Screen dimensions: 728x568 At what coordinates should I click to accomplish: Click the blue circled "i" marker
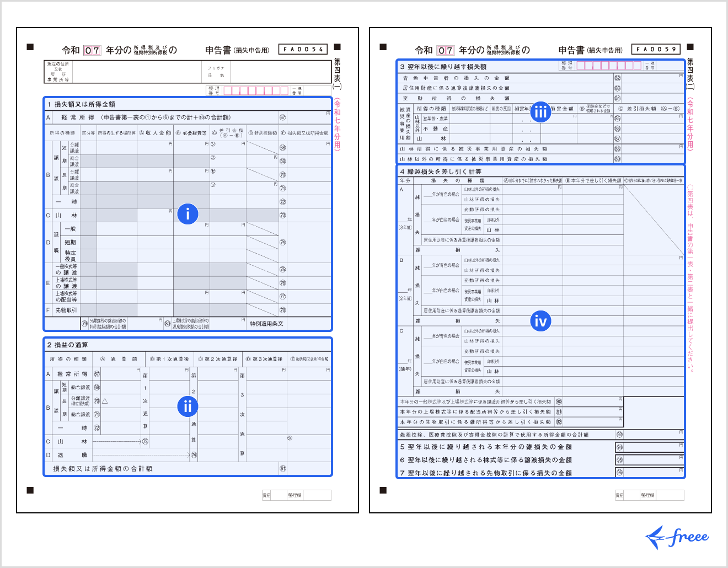[x=188, y=214]
